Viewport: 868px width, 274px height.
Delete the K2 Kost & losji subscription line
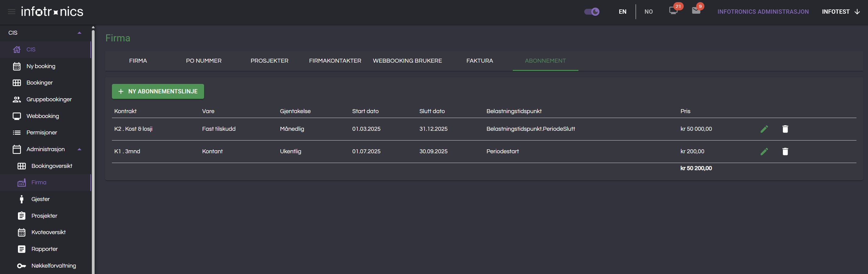pos(785,129)
